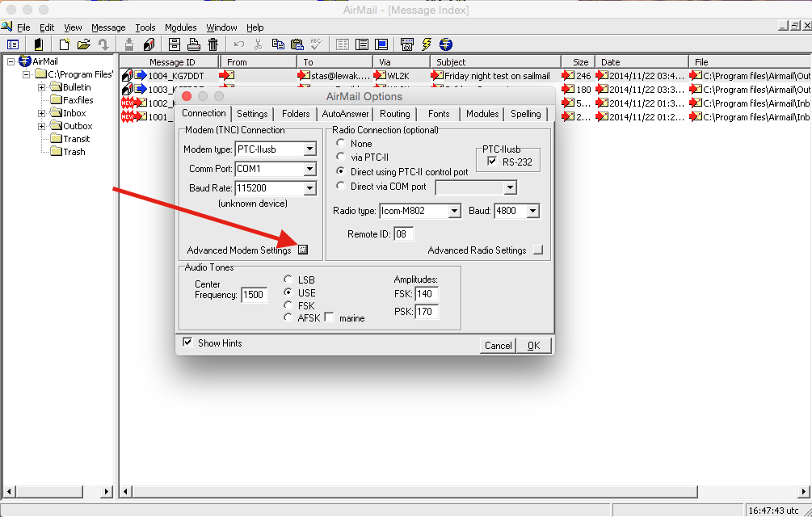Screen dimensions: 812x517
Task: Click the file cabinet toolbar icon
Action: [x=175, y=44]
